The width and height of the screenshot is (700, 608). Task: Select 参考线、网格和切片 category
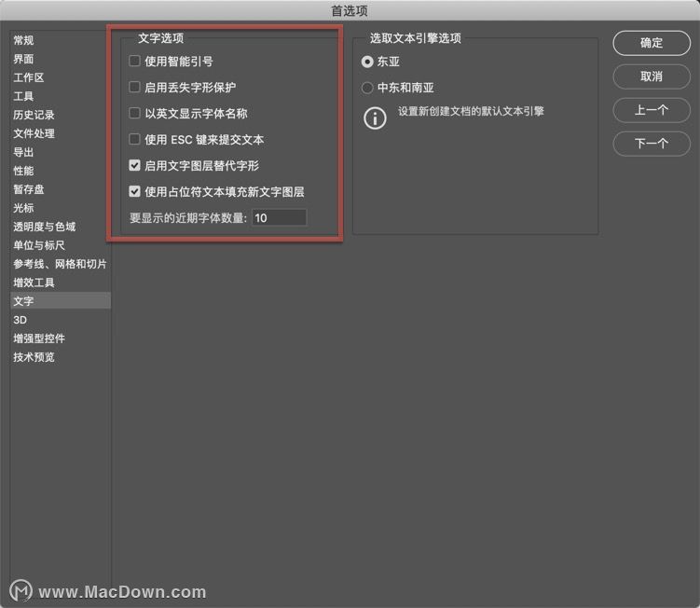60,264
